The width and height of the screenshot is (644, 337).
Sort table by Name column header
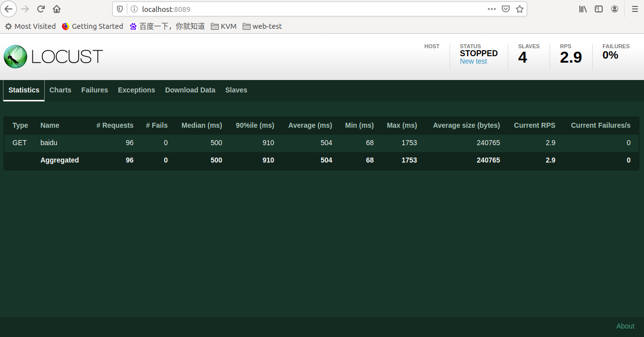coord(50,125)
